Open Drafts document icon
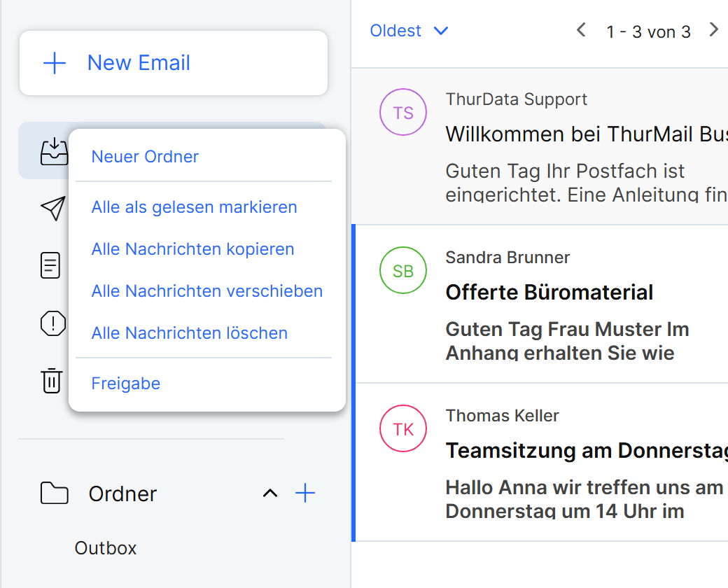This screenshot has width=728, height=588. click(x=50, y=265)
